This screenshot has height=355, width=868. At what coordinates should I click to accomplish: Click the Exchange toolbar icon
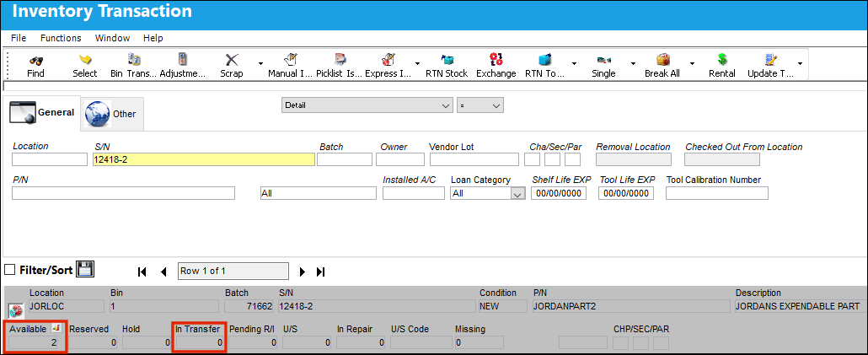pos(496,60)
